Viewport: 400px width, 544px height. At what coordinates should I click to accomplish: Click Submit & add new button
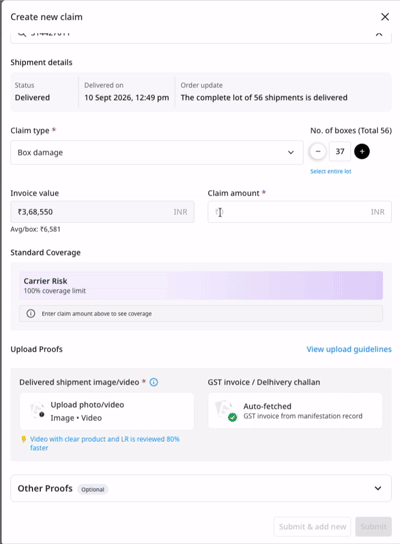312,527
